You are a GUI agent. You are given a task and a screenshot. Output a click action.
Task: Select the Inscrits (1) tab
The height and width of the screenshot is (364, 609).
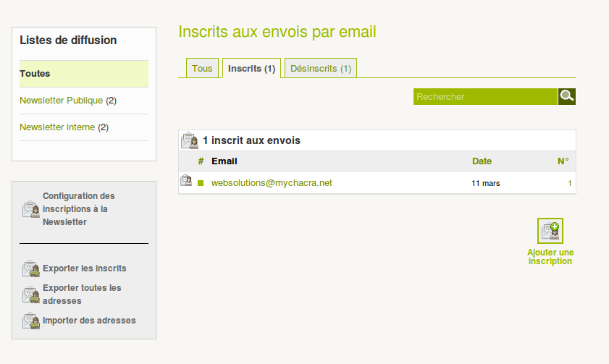251,69
